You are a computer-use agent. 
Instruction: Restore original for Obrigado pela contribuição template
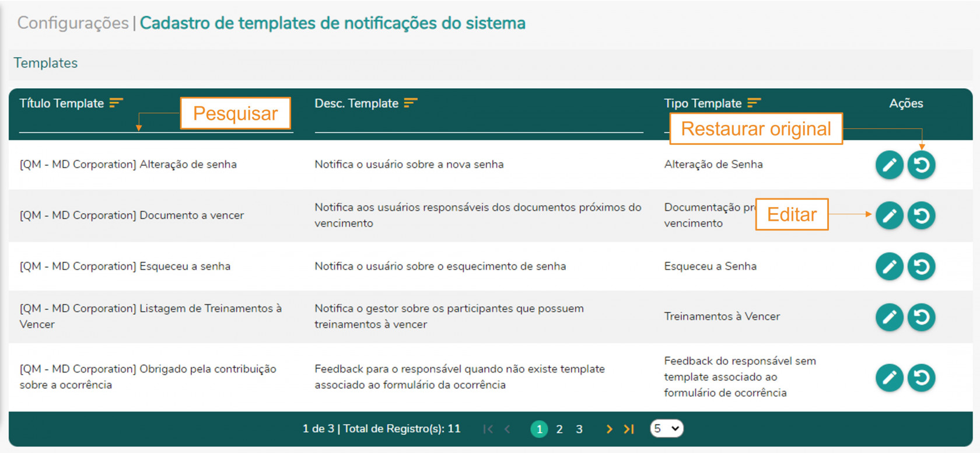click(x=922, y=378)
